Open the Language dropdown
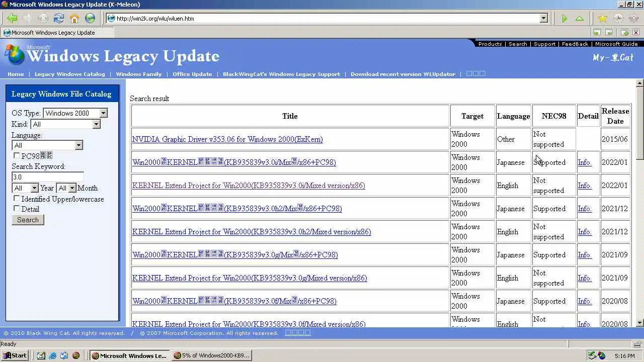Image resolution: width=644 pixels, height=362 pixels. pyautogui.click(x=47, y=145)
